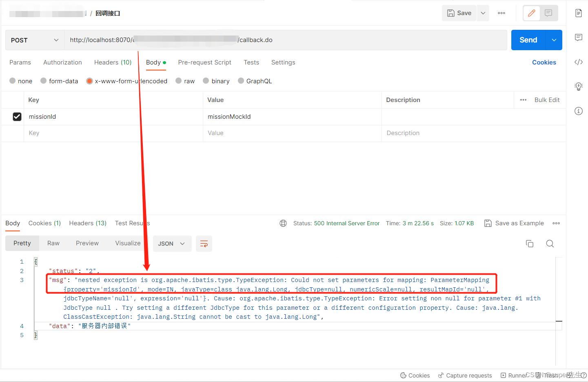Open the Headers (10) tab
The width and height of the screenshot is (588, 382).
pyautogui.click(x=113, y=62)
